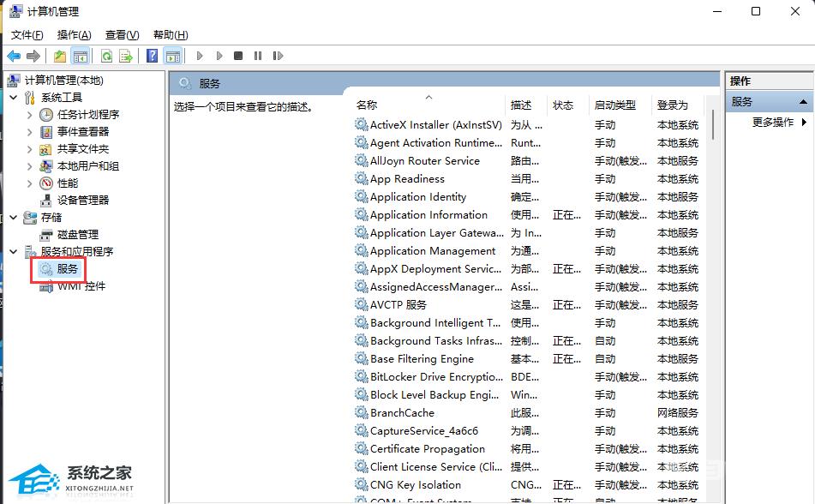Select the Application Information service
This screenshot has height=504, width=815.
pyautogui.click(x=428, y=215)
